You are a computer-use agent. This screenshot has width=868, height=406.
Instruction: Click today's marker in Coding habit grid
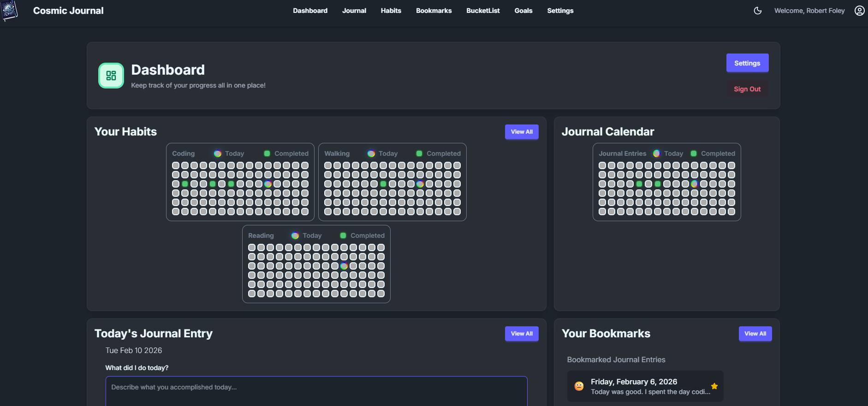click(x=268, y=184)
